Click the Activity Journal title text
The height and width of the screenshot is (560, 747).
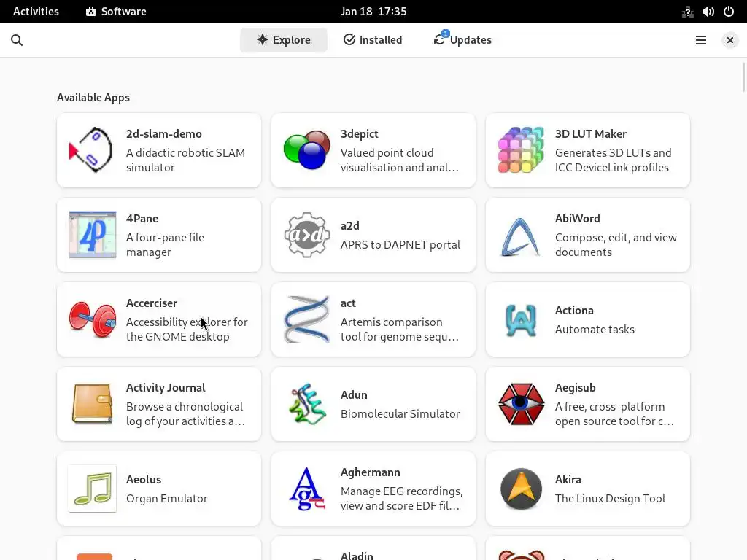coord(166,388)
